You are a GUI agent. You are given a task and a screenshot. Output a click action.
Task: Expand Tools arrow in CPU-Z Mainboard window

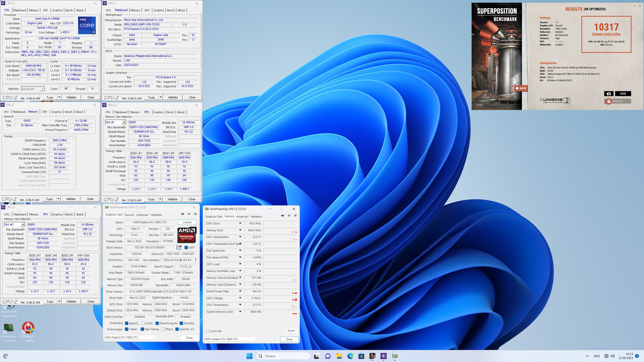click(x=160, y=97)
